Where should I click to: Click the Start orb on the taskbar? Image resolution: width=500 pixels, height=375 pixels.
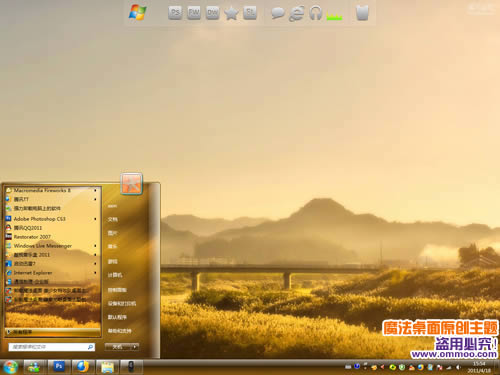10,367
